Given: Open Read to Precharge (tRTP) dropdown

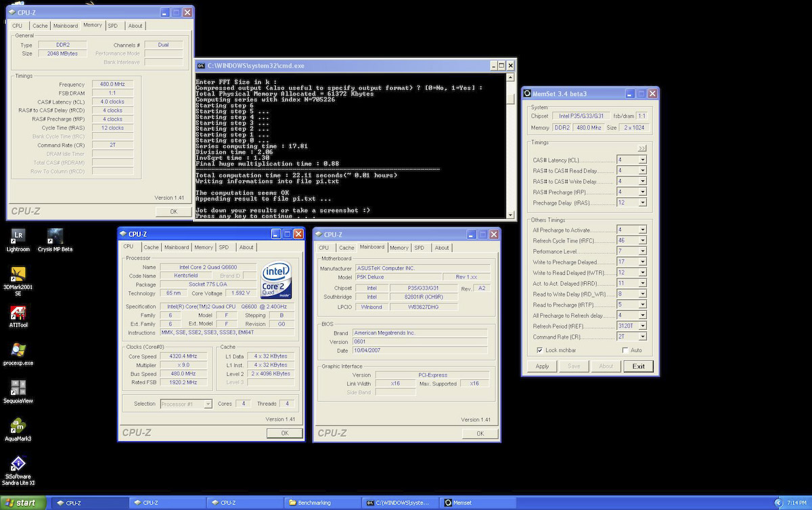Looking at the screenshot, I should (642, 305).
